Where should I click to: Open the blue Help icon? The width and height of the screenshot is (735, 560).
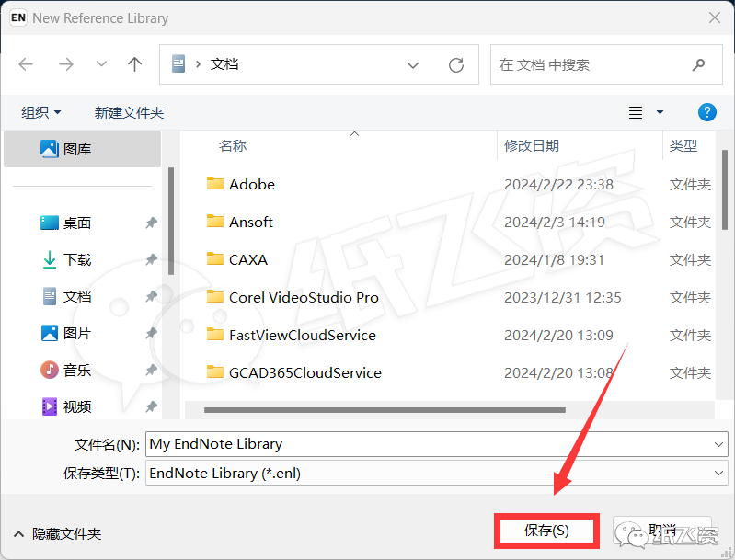pos(706,112)
